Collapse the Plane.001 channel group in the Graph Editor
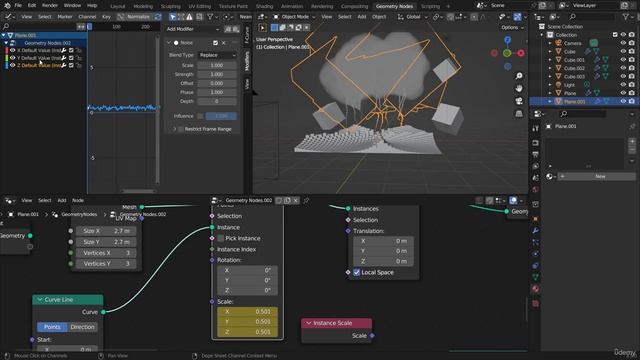The height and width of the screenshot is (360, 640). [x=4, y=36]
